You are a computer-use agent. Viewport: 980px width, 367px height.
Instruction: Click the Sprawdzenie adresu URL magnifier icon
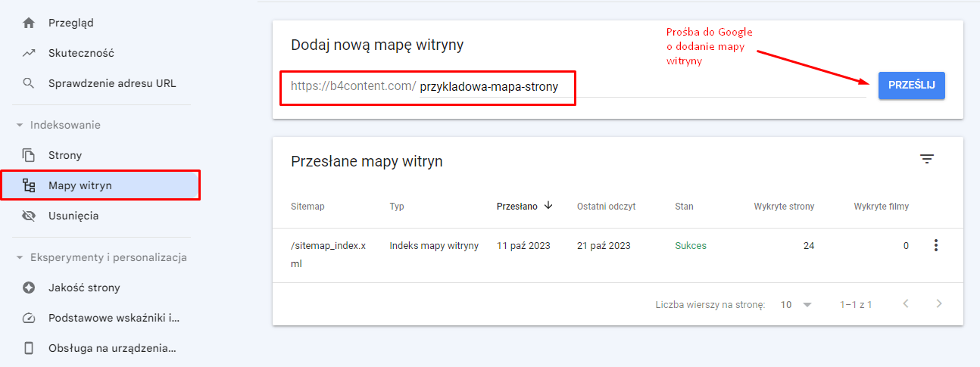pyautogui.click(x=29, y=83)
